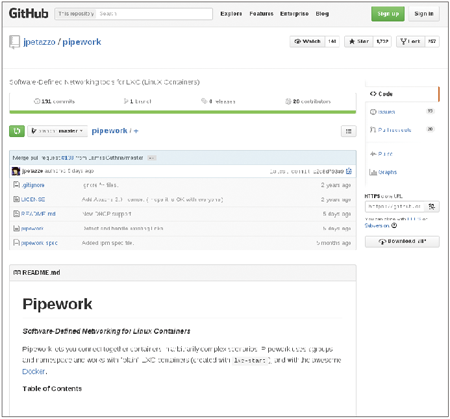Image resolution: width=450 pixels, height=419 pixels.
Task: Click the Subversion link
Action: point(377,226)
